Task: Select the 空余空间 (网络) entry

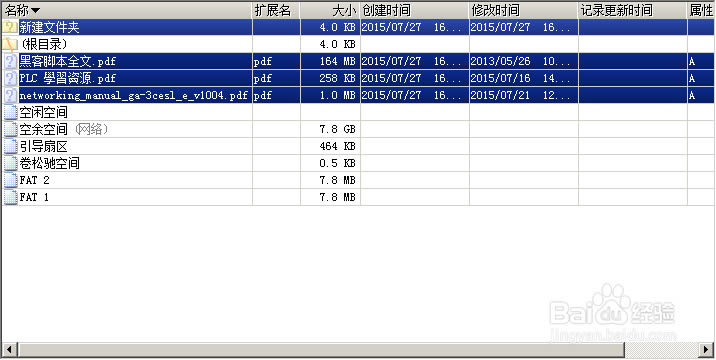Action: tap(63, 129)
